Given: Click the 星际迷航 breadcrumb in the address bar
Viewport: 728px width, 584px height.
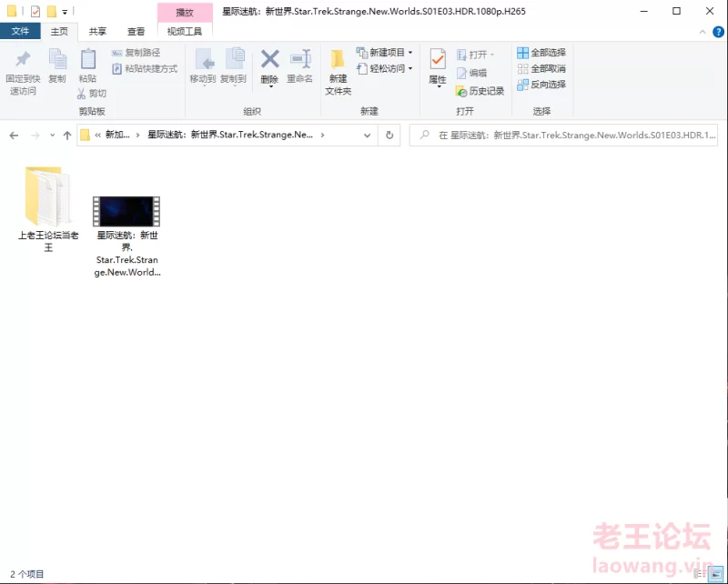Looking at the screenshot, I should click(230, 135).
